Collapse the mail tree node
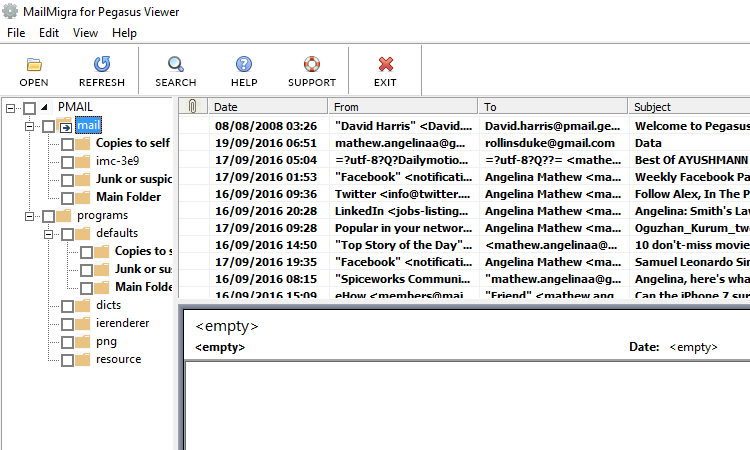The width and height of the screenshot is (750, 450). pyautogui.click(x=30, y=126)
